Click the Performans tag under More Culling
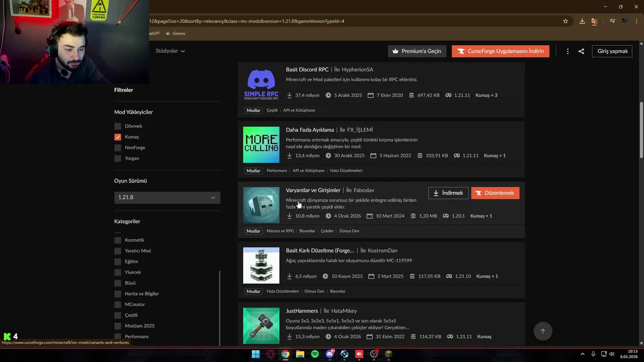The image size is (644, 362). pyautogui.click(x=277, y=170)
